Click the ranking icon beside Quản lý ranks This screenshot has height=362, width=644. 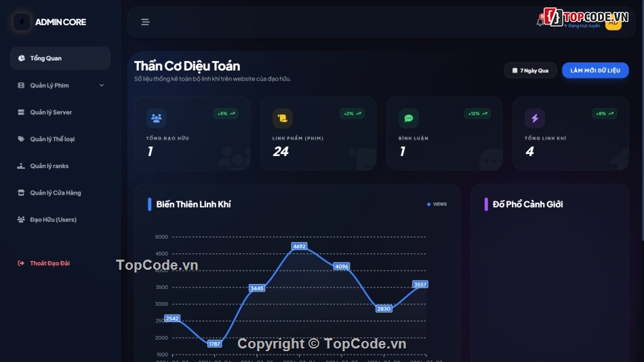pyautogui.click(x=21, y=166)
